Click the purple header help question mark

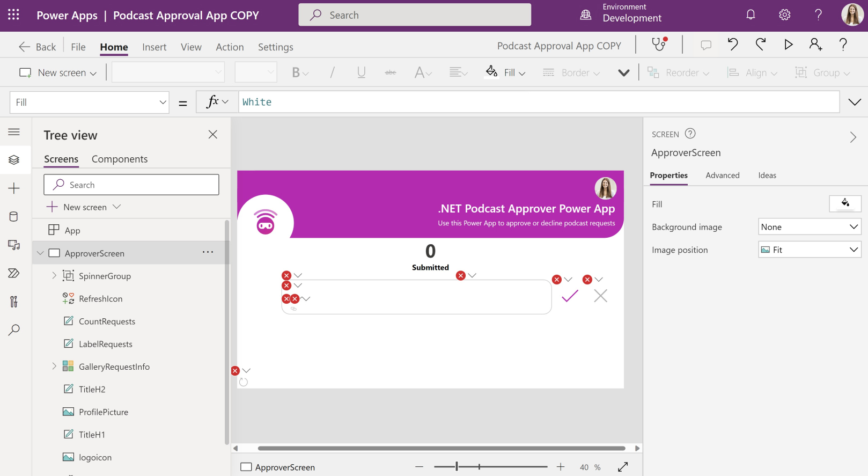pyautogui.click(x=818, y=15)
